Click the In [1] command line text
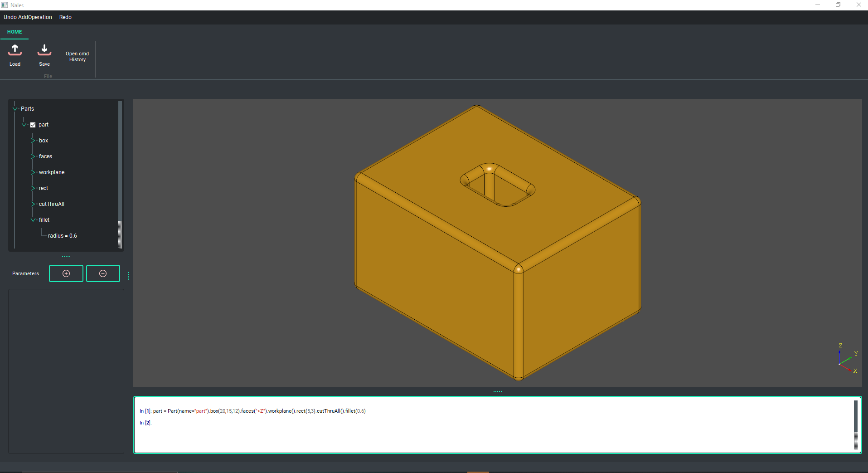This screenshot has height=473, width=868. 252,411
